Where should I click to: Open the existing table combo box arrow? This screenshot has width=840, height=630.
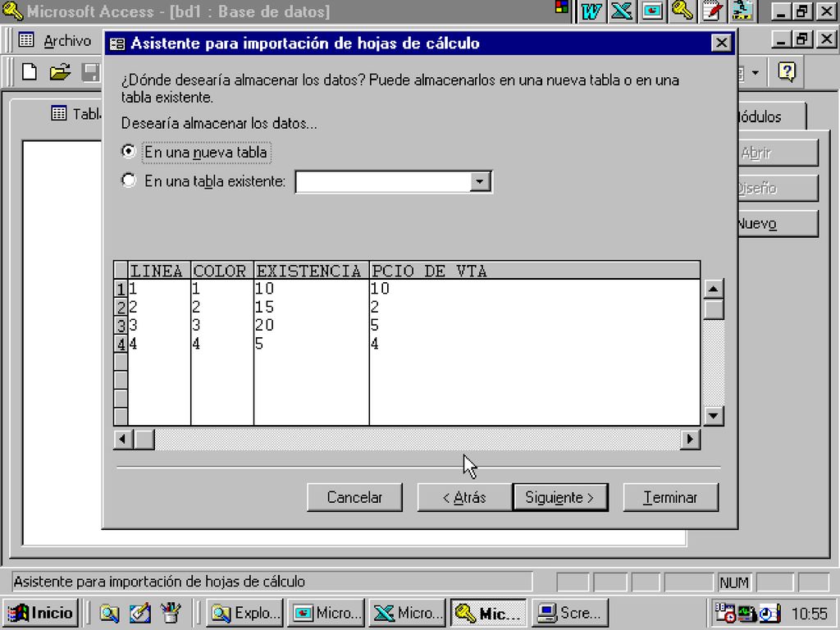point(480,181)
